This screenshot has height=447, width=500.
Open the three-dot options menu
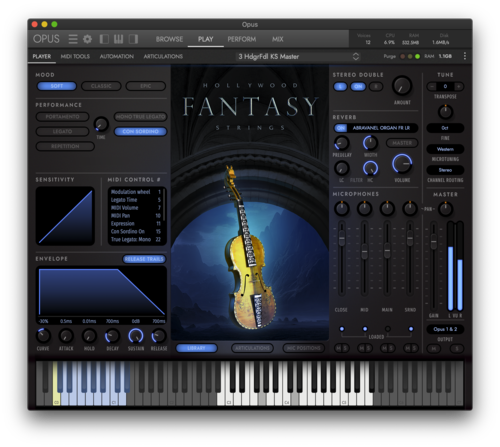(465, 56)
